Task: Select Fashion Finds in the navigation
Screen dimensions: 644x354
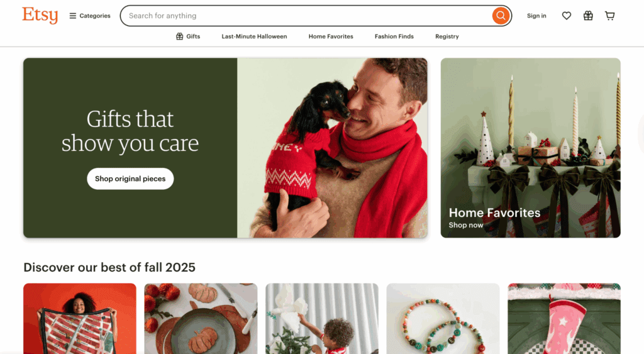Action: pos(394,36)
